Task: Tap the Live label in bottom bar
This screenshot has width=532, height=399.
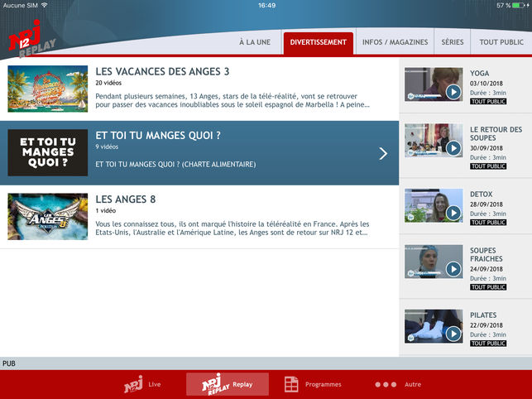Action: pyautogui.click(x=155, y=384)
